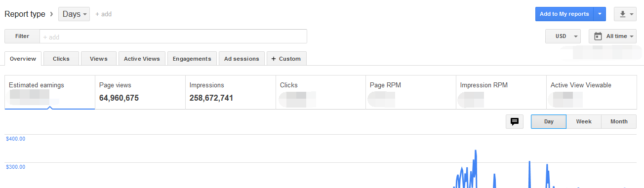Select the Day granularity toggle

click(x=549, y=121)
